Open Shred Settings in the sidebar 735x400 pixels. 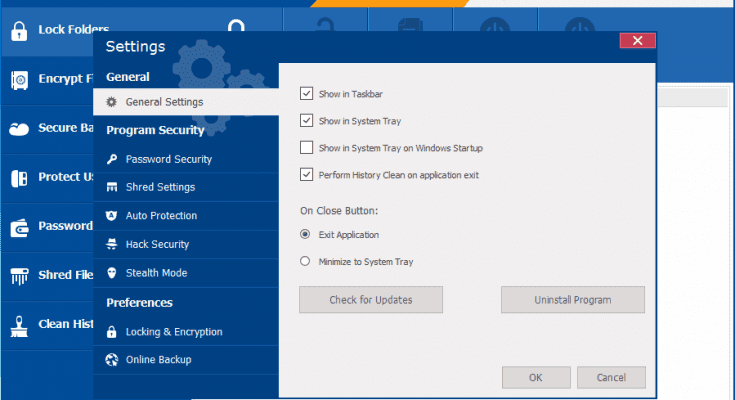pyautogui.click(x=160, y=187)
